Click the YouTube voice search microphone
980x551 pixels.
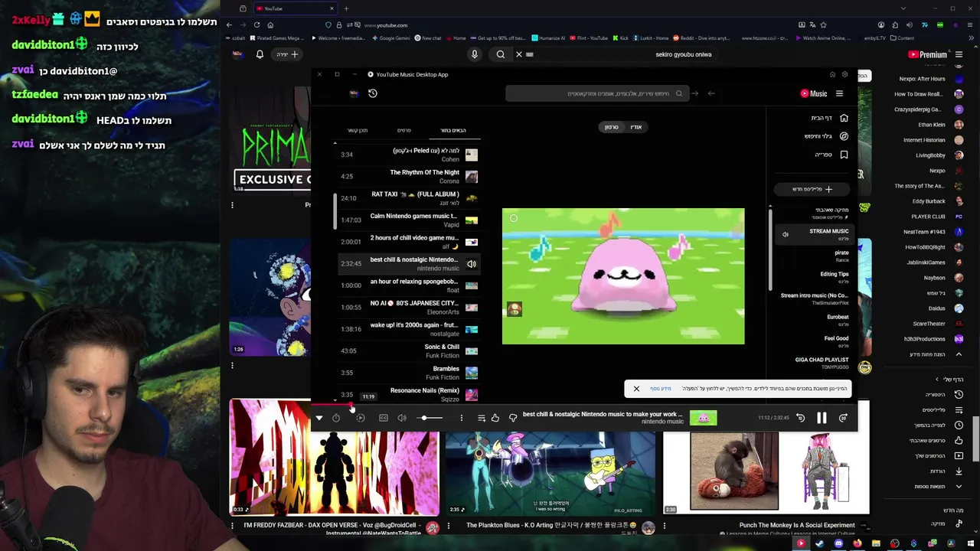pyautogui.click(x=475, y=54)
